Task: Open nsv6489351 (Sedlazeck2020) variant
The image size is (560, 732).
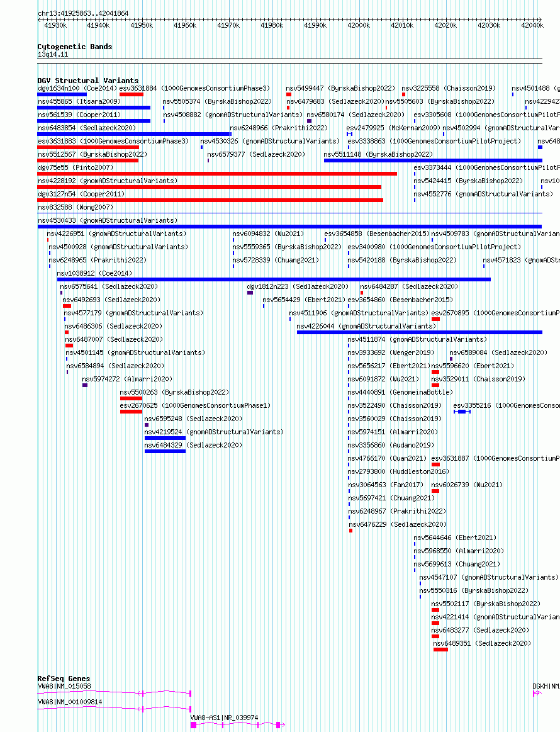Action: tap(482, 643)
